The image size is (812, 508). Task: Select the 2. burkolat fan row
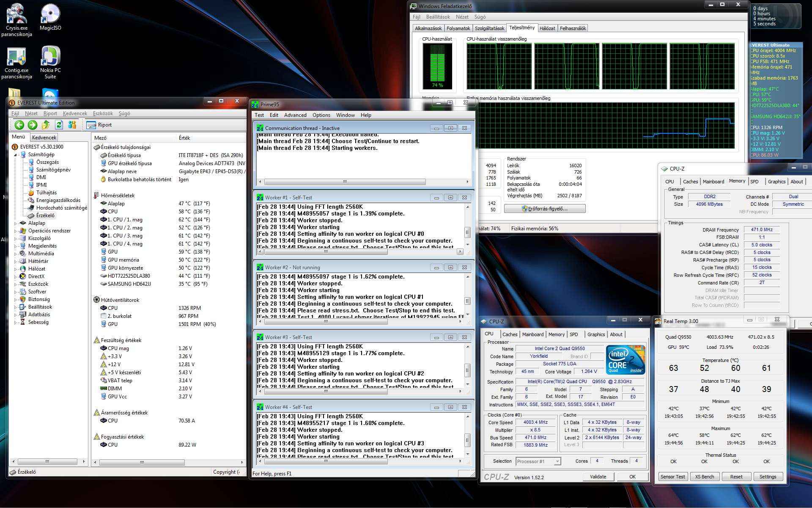coord(169,316)
